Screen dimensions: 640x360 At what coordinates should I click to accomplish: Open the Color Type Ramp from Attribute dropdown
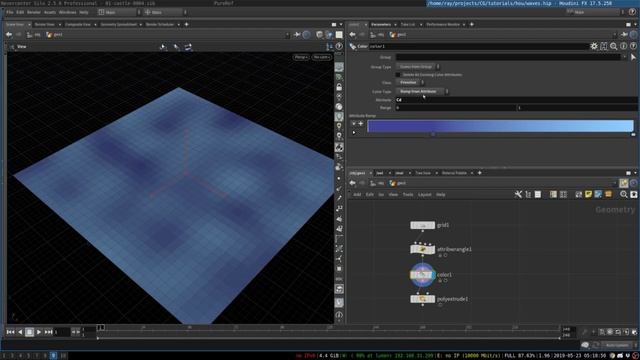click(x=422, y=91)
